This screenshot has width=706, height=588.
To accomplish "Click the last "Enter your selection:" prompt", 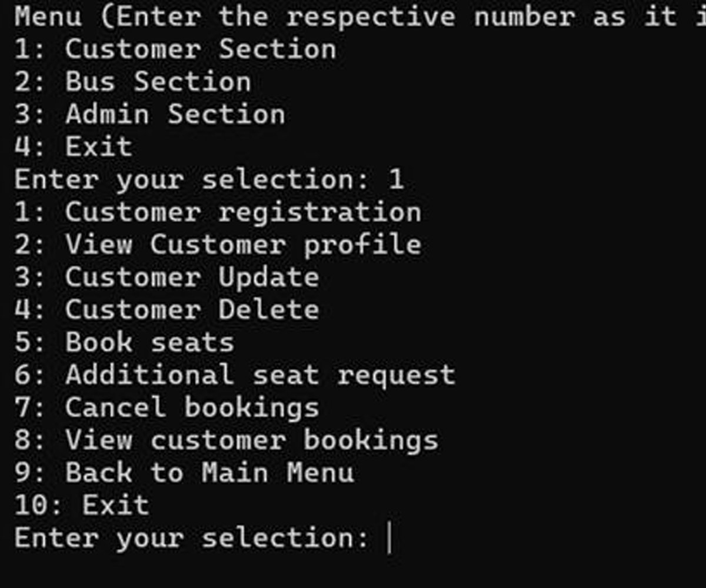I will (191, 539).
